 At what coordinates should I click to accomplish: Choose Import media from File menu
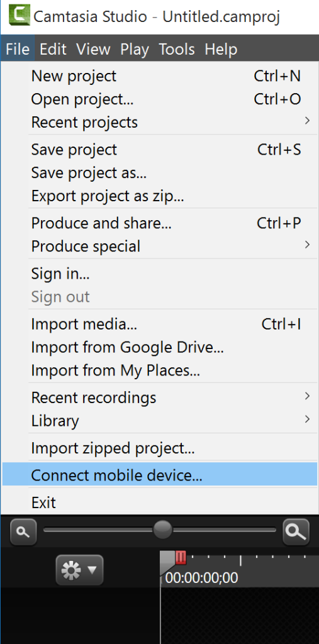point(160,324)
